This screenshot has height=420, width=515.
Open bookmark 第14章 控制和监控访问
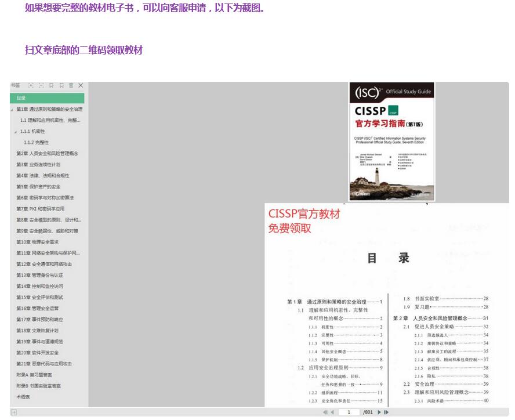40,286
